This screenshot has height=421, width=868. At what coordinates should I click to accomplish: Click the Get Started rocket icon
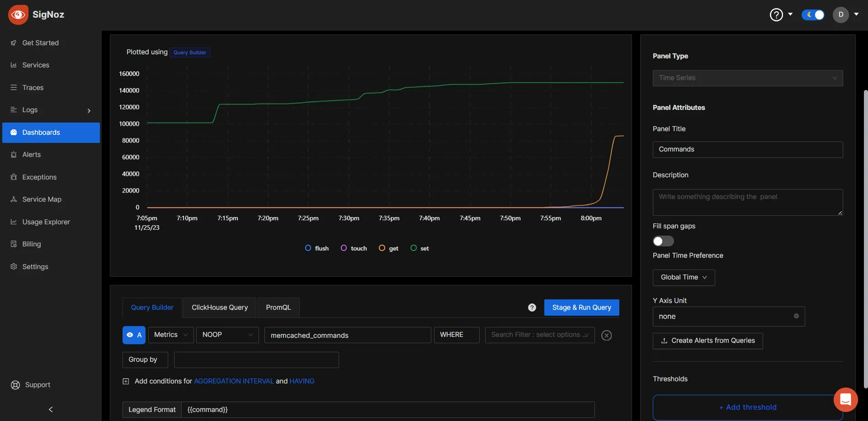[14, 43]
